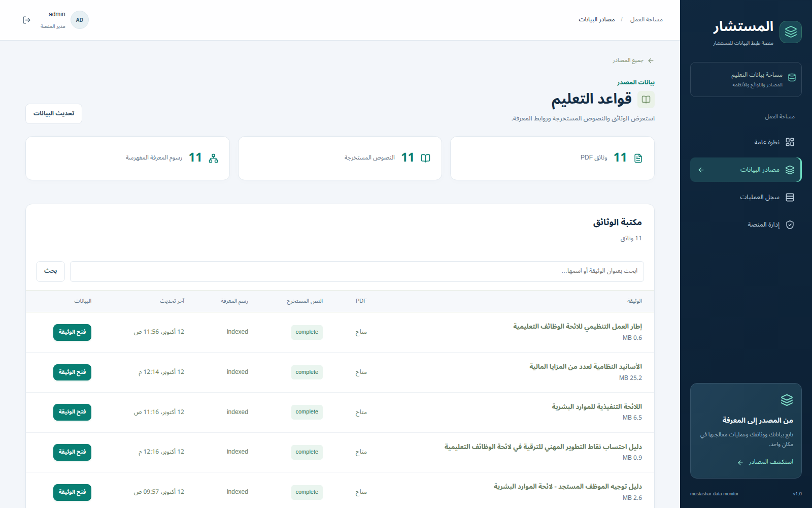Open مساحة بيانات التعليم workspace card
The width and height of the screenshot is (812, 508).
coord(746,79)
